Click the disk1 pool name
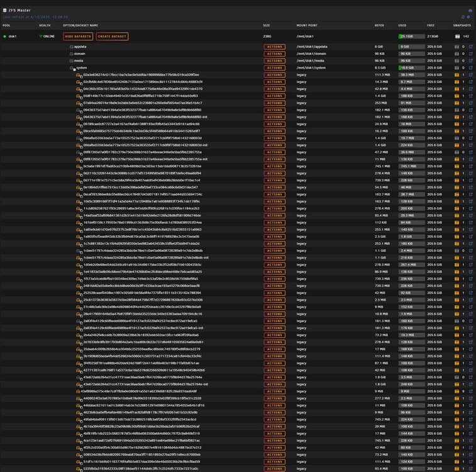 13,37
